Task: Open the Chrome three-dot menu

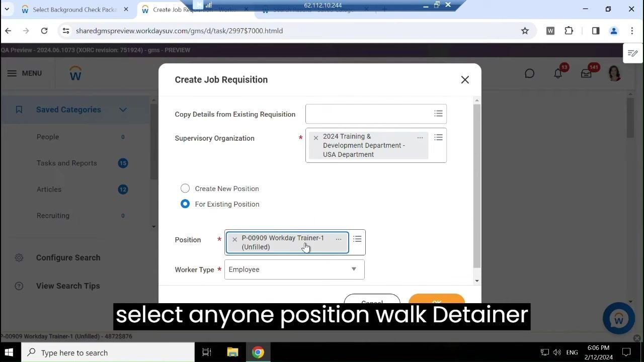Action: pyautogui.click(x=632, y=31)
